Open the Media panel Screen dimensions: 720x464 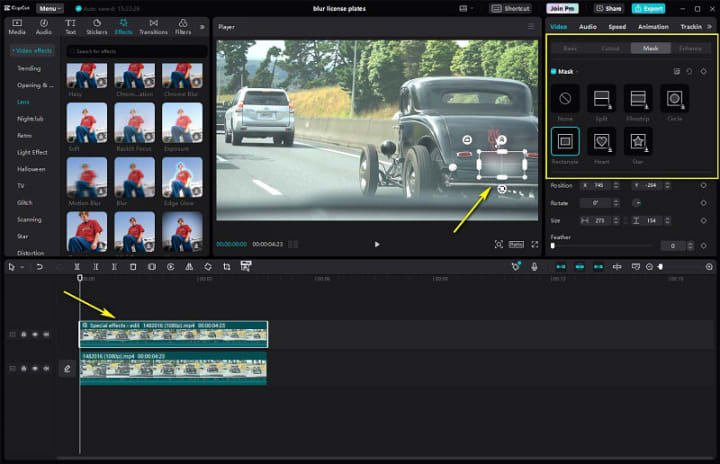click(x=17, y=27)
